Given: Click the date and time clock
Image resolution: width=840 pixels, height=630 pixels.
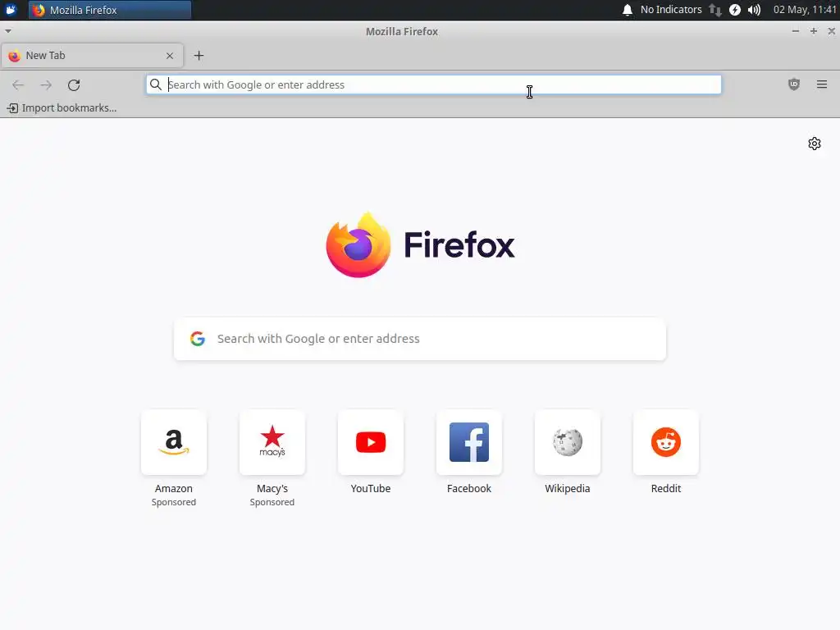Looking at the screenshot, I should pyautogui.click(x=805, y=10).
